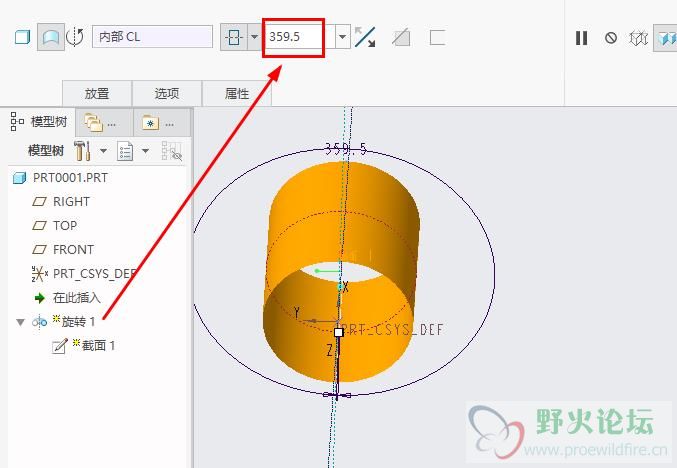This screenshot has width=677, height=468.
Task: Click the no preview icon
Action: (611, 38)
